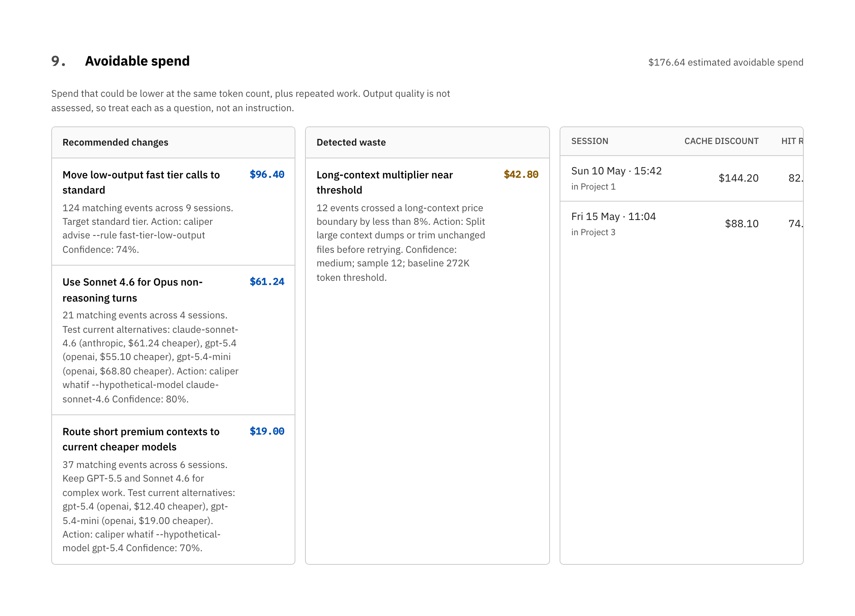Open the Move low-output fast tier calls recommendation
The image size is (855, 616).
173,212
